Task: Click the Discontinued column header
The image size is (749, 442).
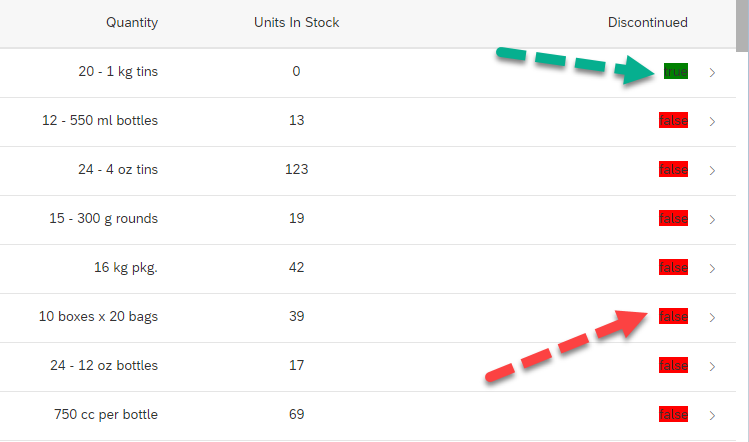Action: pos(647,23)
